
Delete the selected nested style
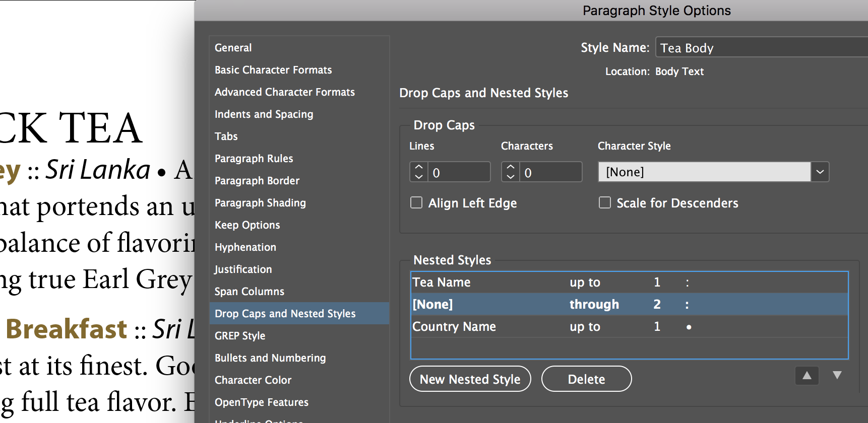(x=587, y=379)
